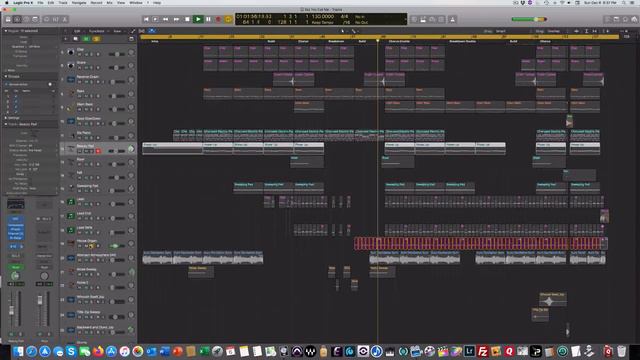Screen dimensions: 640x360
Task: Click the Reverse Crash audio track icon
Action: pyautogui.click(x=71, y=79)
